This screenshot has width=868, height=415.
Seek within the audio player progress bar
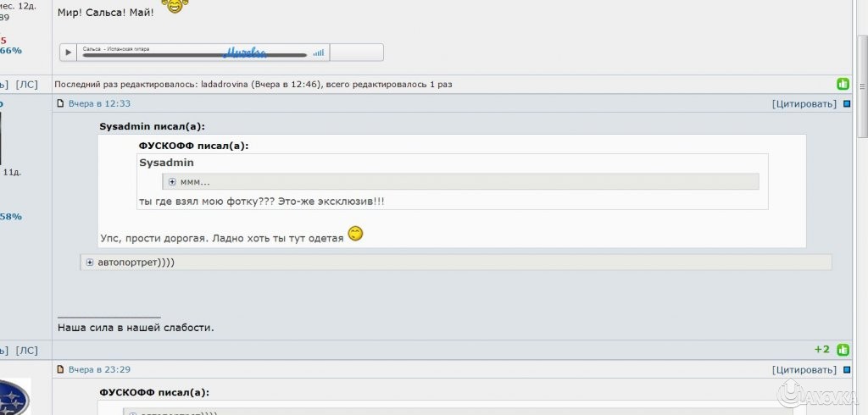point(194,55)
